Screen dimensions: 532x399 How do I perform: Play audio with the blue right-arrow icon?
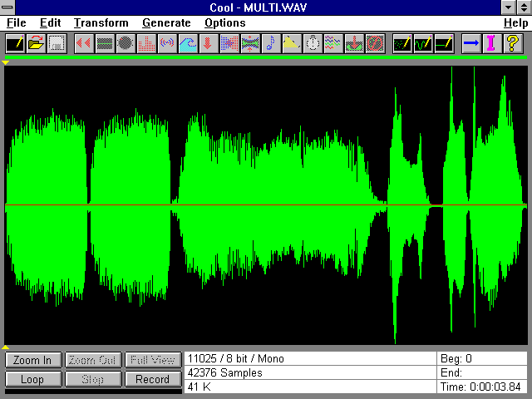[471, 43]
